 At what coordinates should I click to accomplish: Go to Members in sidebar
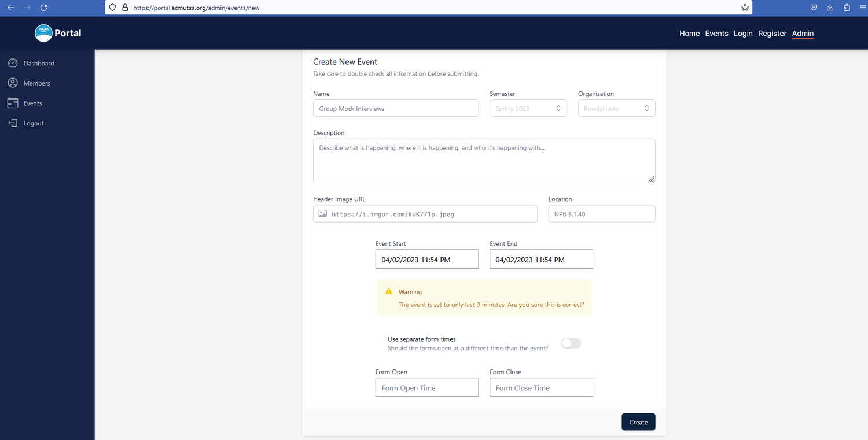tap(37, 83)
